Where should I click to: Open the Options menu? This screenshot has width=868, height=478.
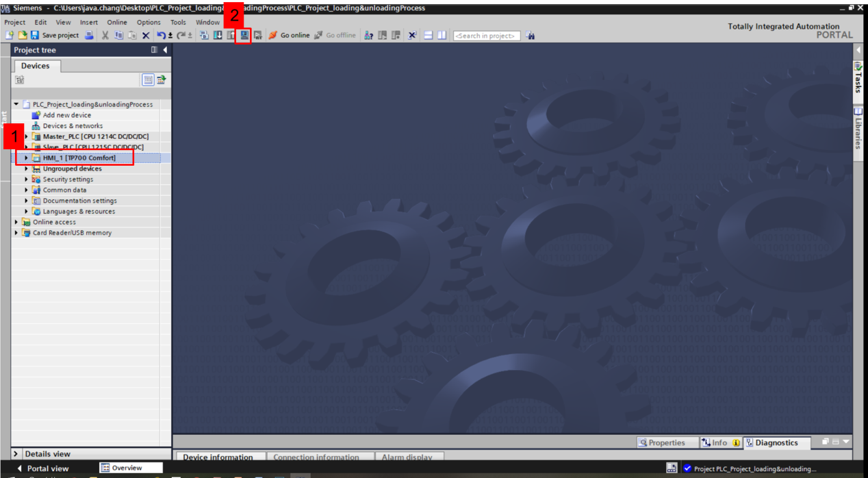click(149, 22)
